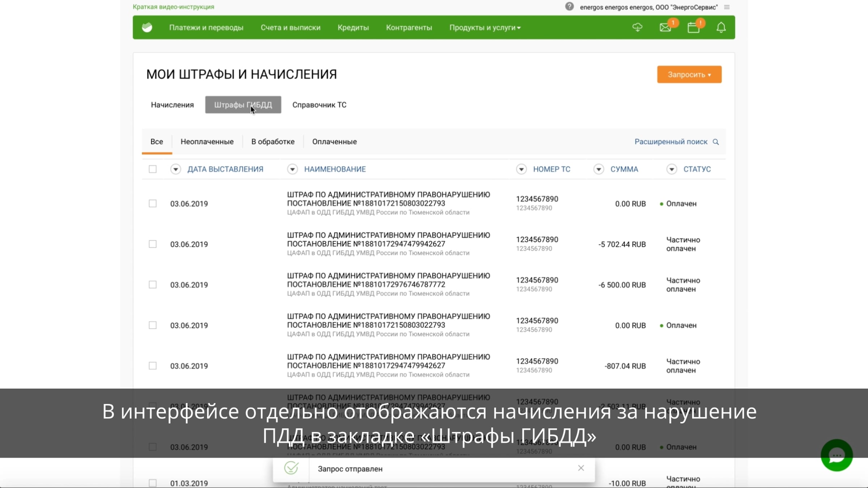Screen dimensions: 868x488
Task: Show the В обработке filter tab
Action: (273, 142)
